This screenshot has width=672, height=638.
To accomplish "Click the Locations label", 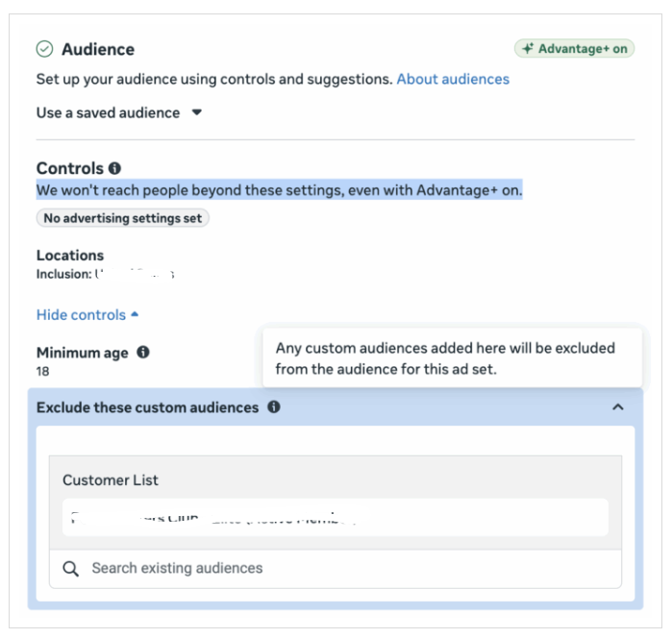I will 70,256.
